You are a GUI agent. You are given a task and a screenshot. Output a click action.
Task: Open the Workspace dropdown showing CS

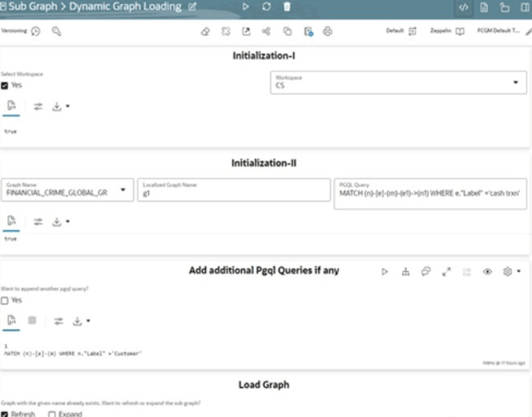(398, 83)
